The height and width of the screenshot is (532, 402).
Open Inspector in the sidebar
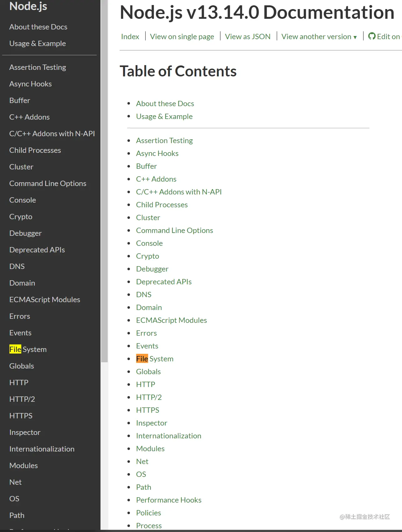click(25, 432)
